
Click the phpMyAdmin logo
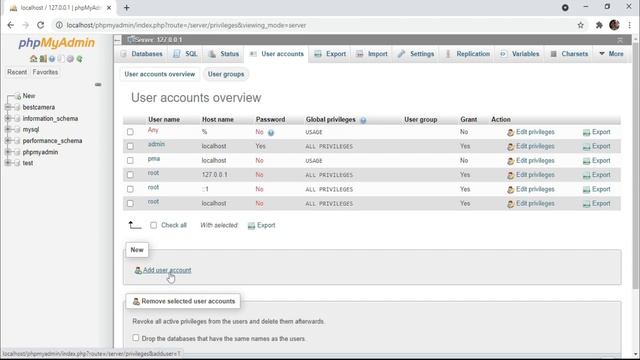click(x=57, y=43)
